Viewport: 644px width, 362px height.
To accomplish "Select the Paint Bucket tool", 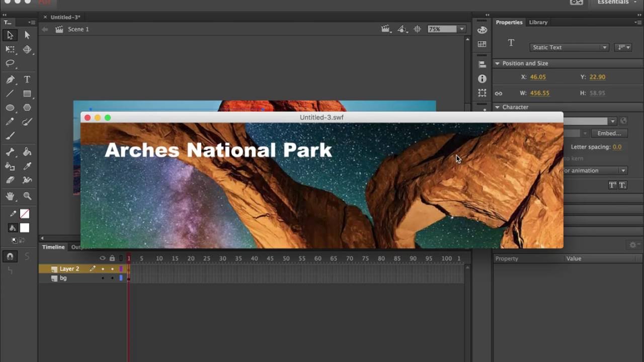I will (27, 152).
